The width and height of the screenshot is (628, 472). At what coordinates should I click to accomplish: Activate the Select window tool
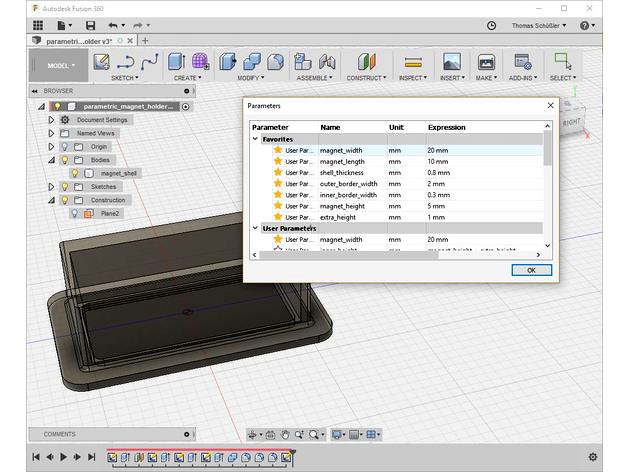pos(563,61)
